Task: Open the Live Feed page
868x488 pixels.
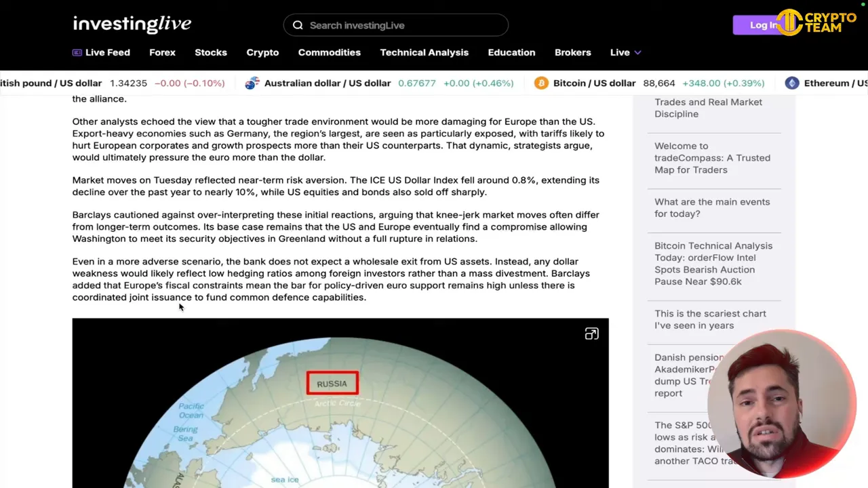Action: 101,52
